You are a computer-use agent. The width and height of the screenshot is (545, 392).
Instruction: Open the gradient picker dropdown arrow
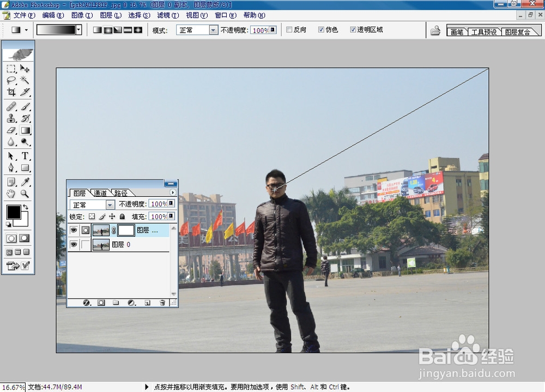point(78,30)
